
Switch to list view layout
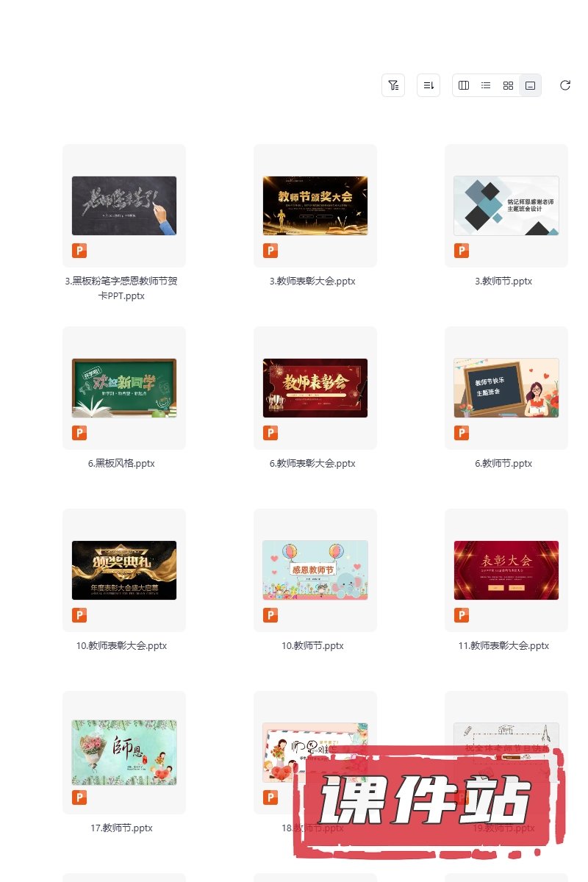coord(486,85)
